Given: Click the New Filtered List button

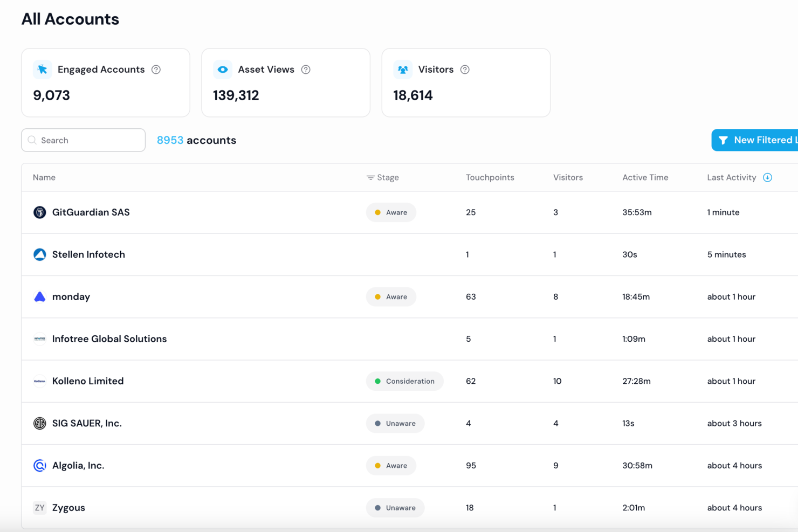Looking at the screenshot, I should [755, 140].
